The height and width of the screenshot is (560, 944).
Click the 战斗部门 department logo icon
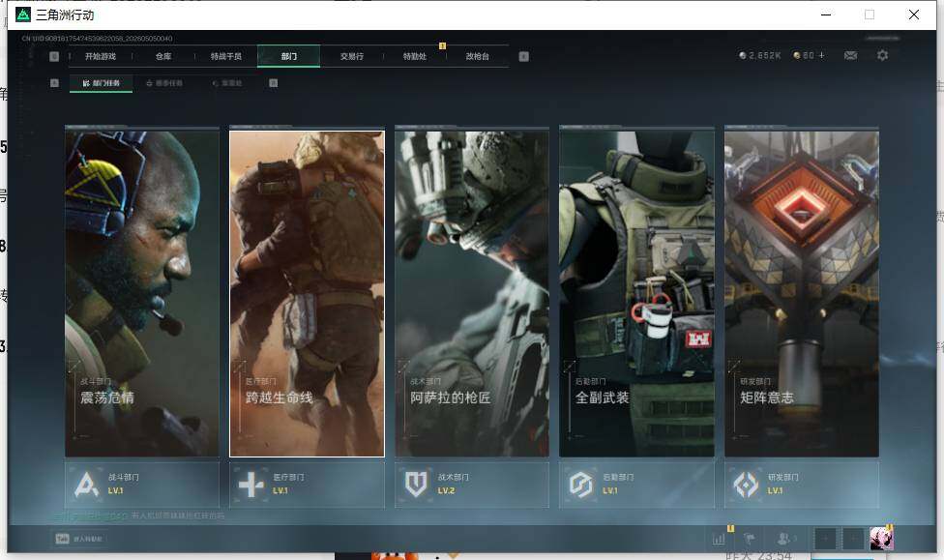coord(87,485)
